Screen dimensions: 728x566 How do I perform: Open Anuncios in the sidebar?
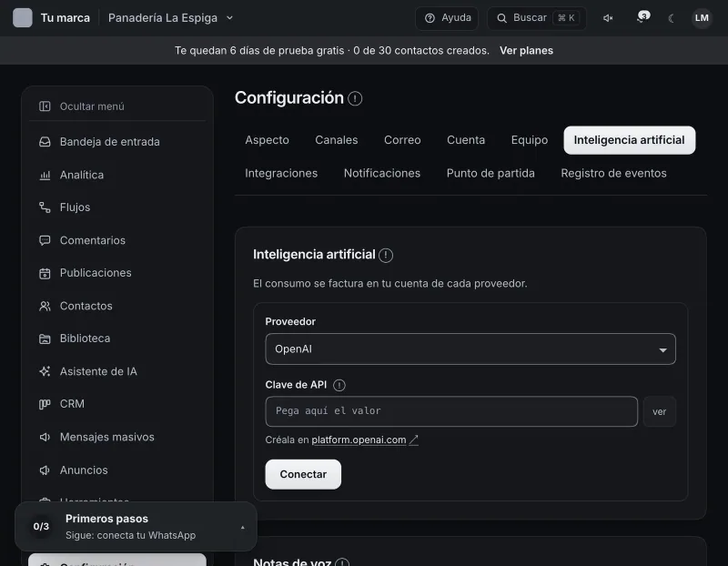84,470
